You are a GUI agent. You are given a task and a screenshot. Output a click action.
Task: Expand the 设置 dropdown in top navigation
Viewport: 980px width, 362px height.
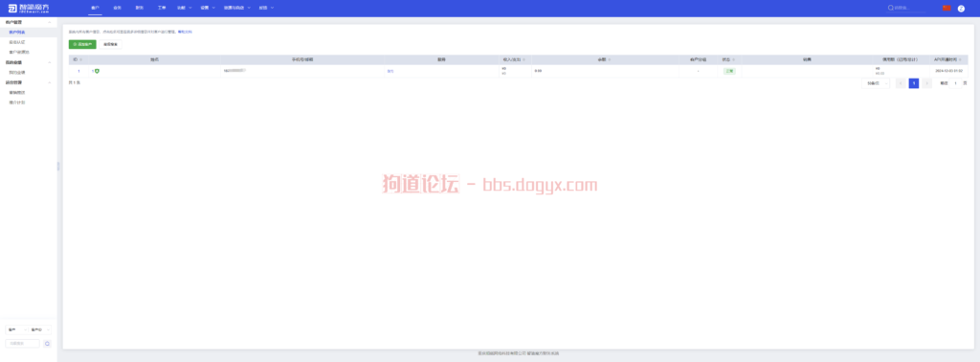click(x=208, y=8)
